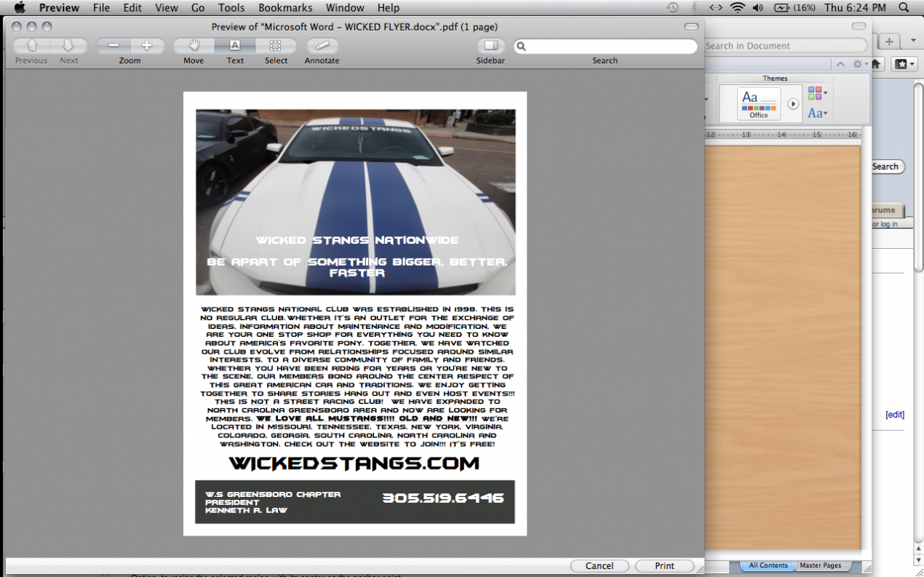The width and height of the screenshot is (924, 577).
Task: Select the Move hand tool
Action: coord(194,46)
